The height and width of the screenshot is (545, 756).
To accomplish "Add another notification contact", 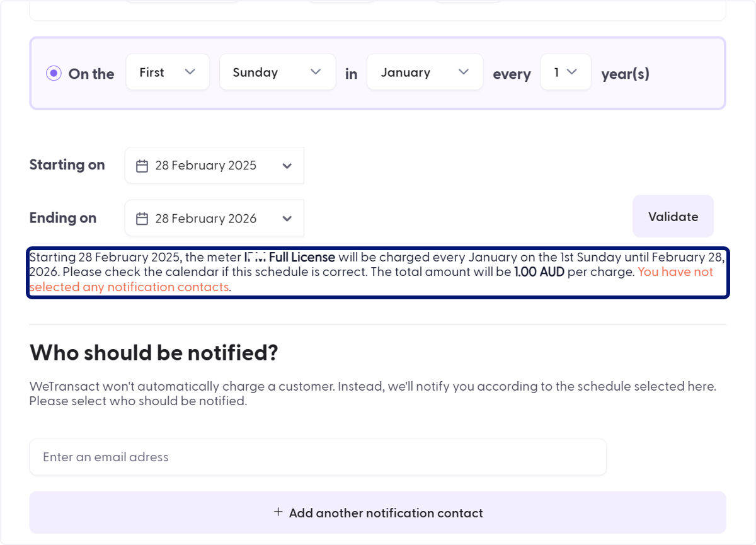I will (x=378, y=512).
